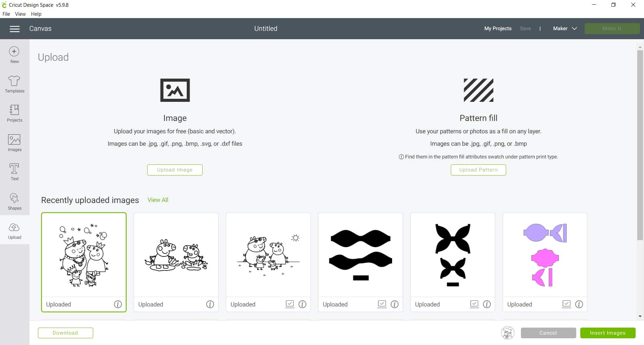Click the New canvas icon

coord(14,55)
